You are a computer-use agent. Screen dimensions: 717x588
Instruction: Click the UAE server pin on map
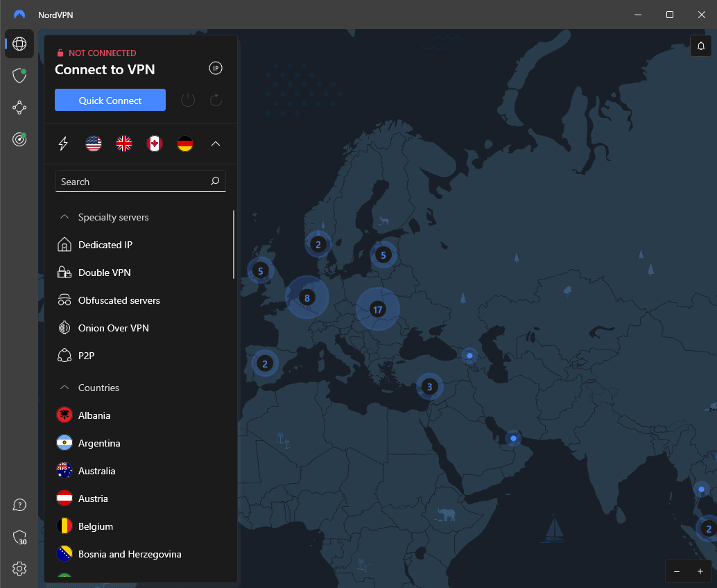click(514, 438)
